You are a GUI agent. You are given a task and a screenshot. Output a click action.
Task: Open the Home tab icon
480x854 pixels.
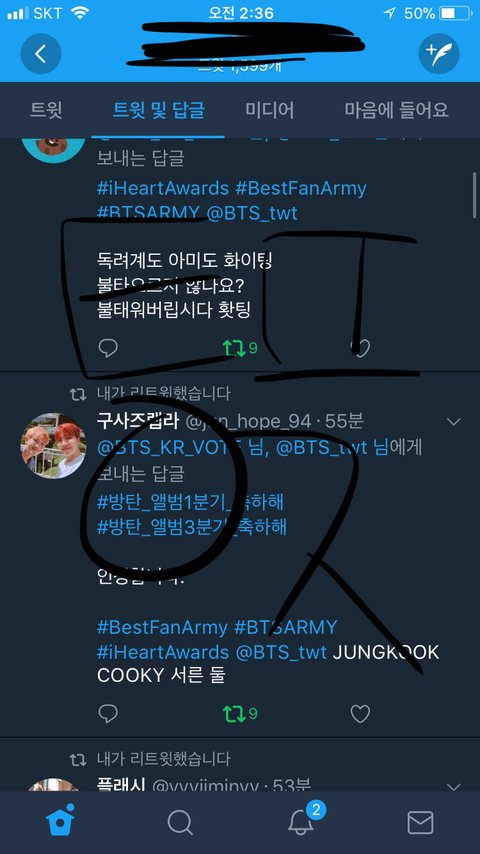point(60,820)
